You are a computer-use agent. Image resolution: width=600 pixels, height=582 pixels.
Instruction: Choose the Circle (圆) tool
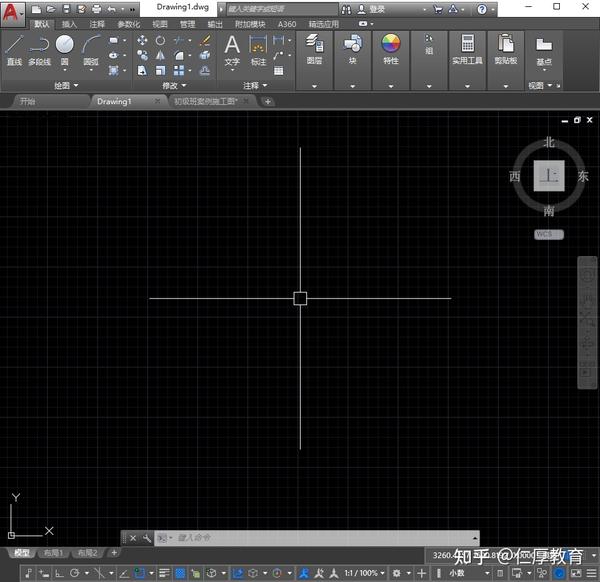coord(64,51)
